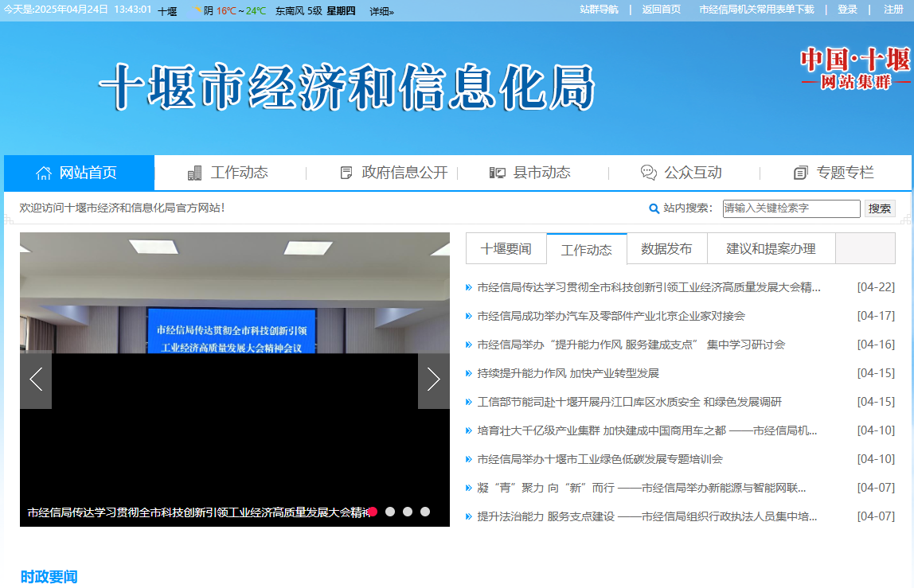914x588 pixels.
Task: Click the 十堰 city name in the weather bar
Action: [167, 11]
